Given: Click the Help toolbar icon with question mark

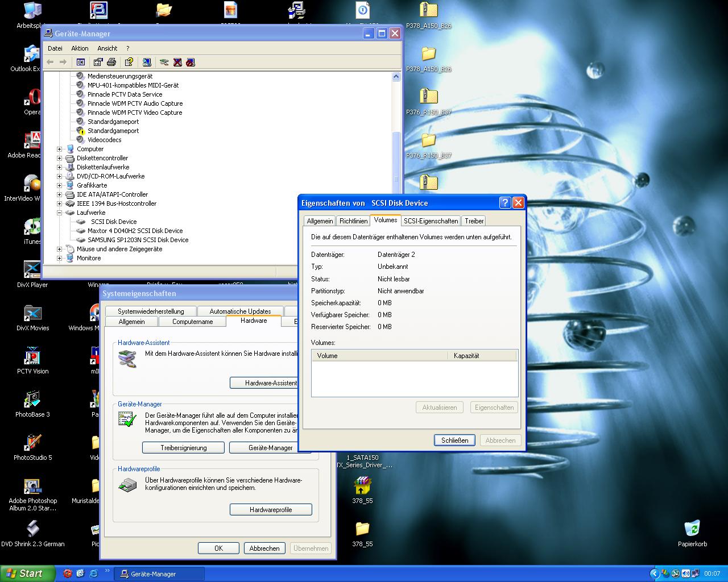Looking at the screenshot, I should 129,62.
